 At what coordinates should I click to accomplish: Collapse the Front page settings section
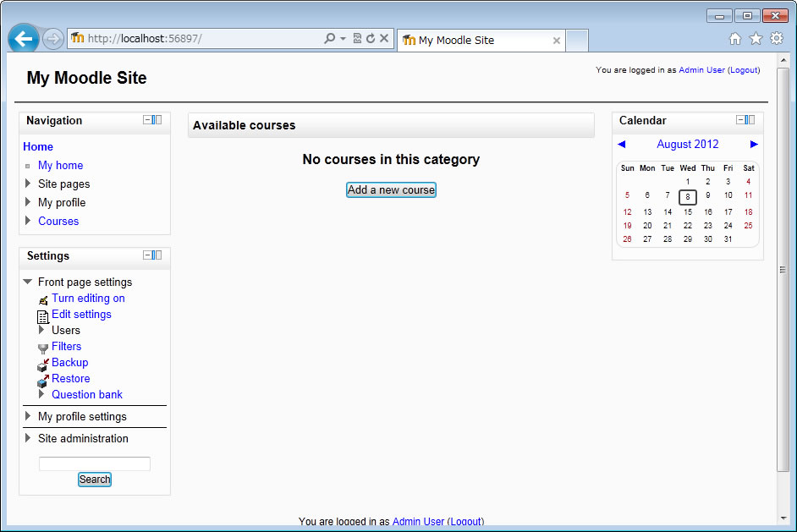tap(28, 282)
